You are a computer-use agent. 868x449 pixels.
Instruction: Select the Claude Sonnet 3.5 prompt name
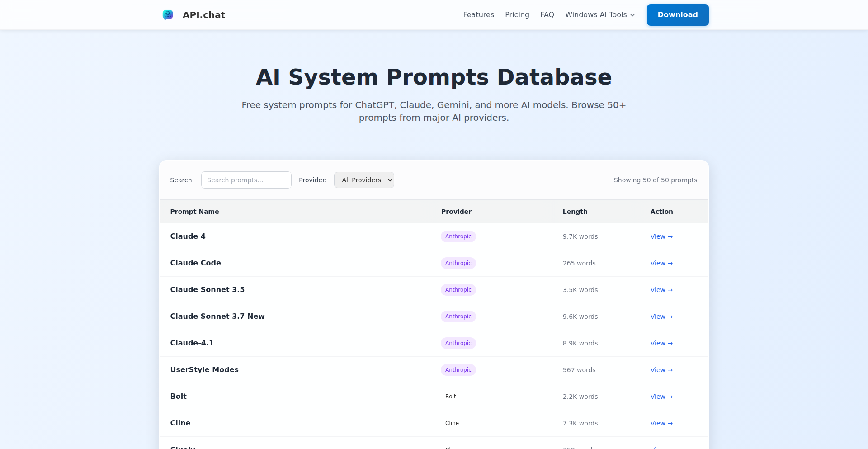click(x=207, y=290)
